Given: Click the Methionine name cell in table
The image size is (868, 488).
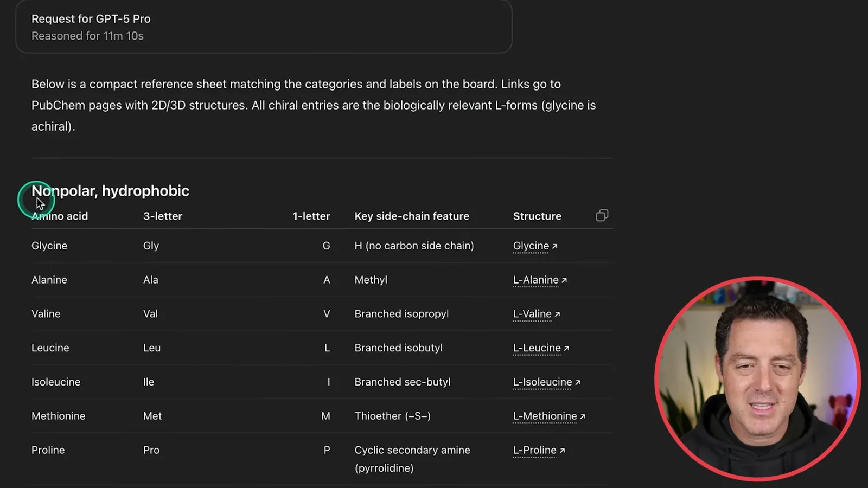Looking at the screenshot, I should pos(58,416).
